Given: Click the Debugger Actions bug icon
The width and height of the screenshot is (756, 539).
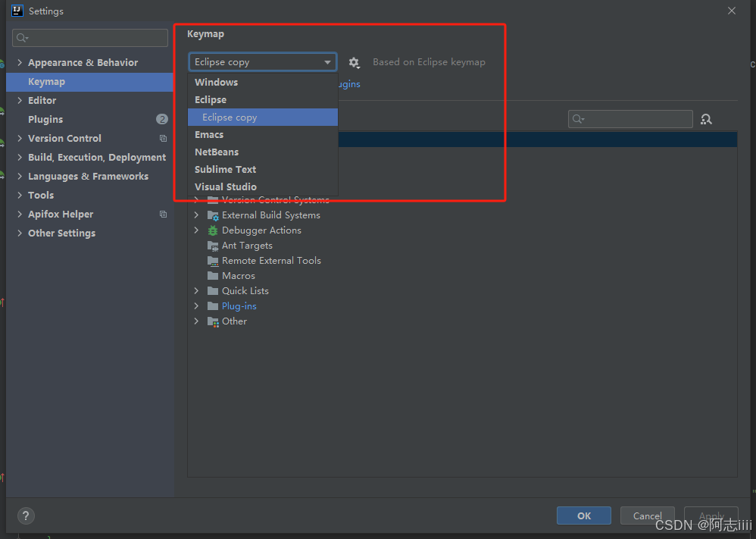Looking at the screenshot, I should coord(213,230).
